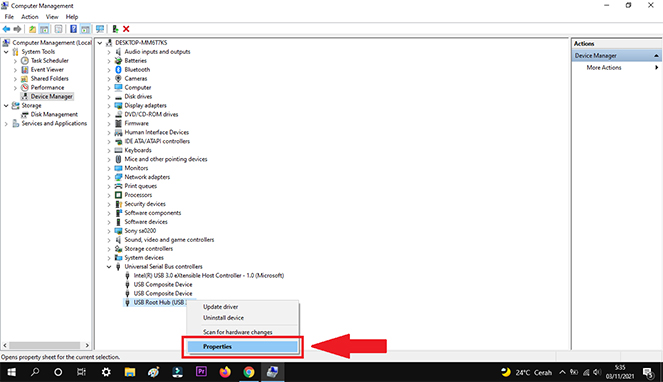This screenshot has width=663, height=382.
Task: Expand Audio inputs and outputs category
Action: point(109,52)
